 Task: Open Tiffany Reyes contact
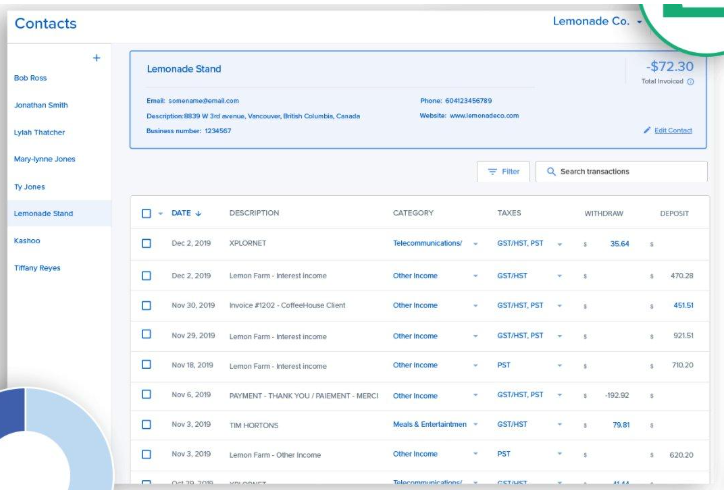point(37,268)
